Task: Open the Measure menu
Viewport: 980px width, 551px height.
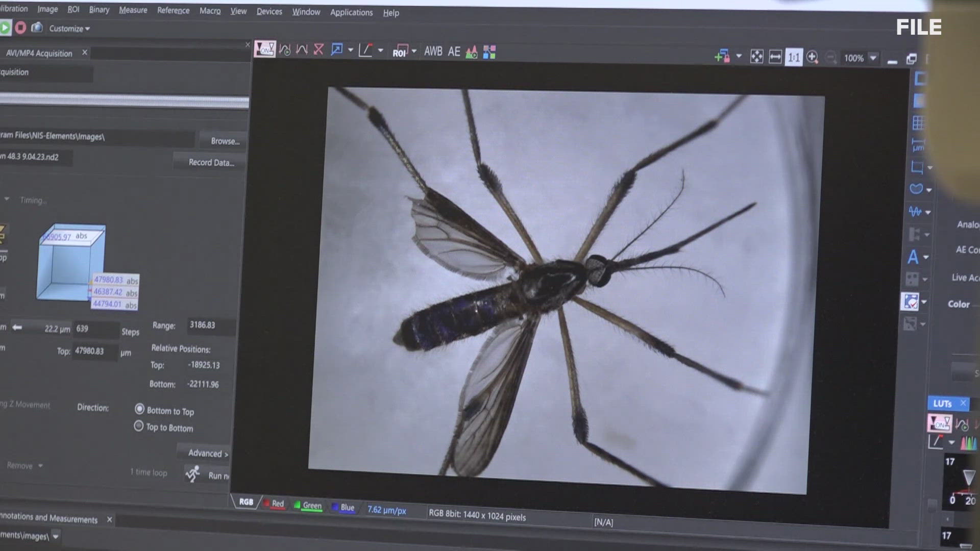Action: coord(133,10)
